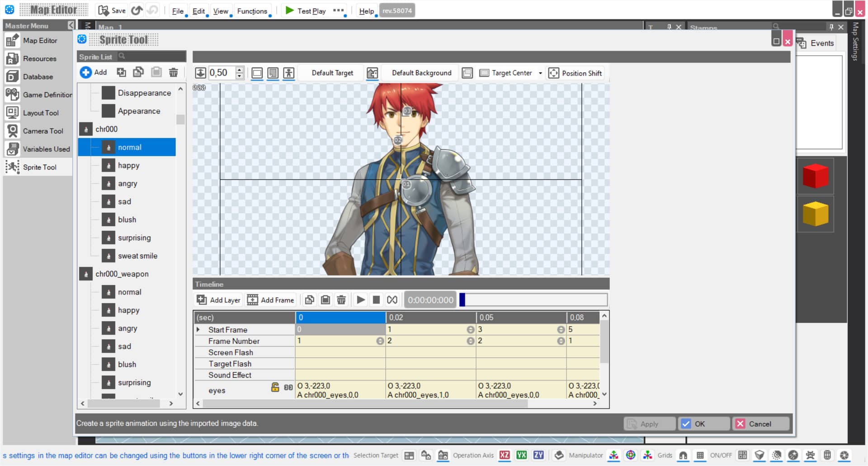Click the duplicate sprite icon beside Add

121,72
